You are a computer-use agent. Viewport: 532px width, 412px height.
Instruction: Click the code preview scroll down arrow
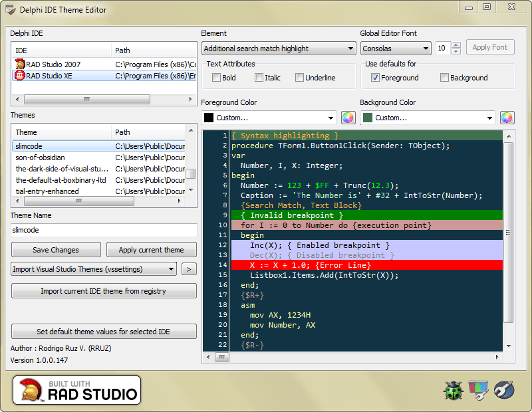click(x=509, y=346)
